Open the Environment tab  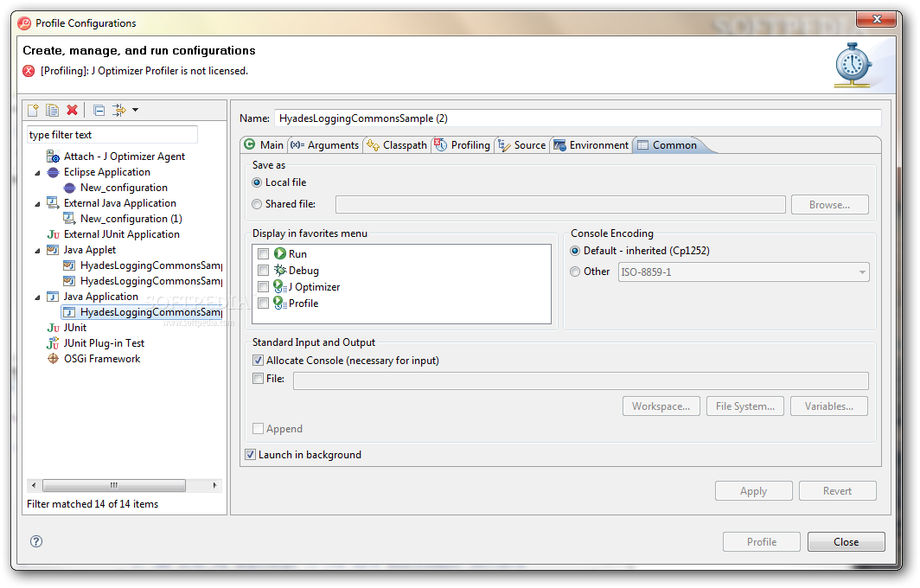tap(591, 145)
